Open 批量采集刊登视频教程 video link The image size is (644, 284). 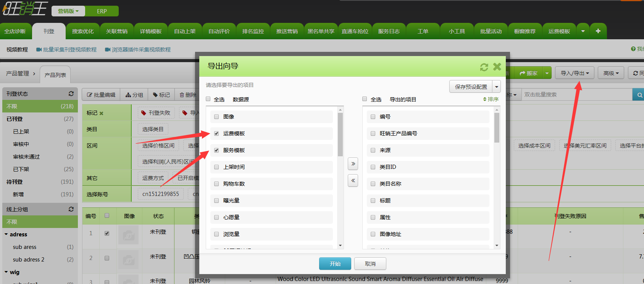(x=66, y=50)
